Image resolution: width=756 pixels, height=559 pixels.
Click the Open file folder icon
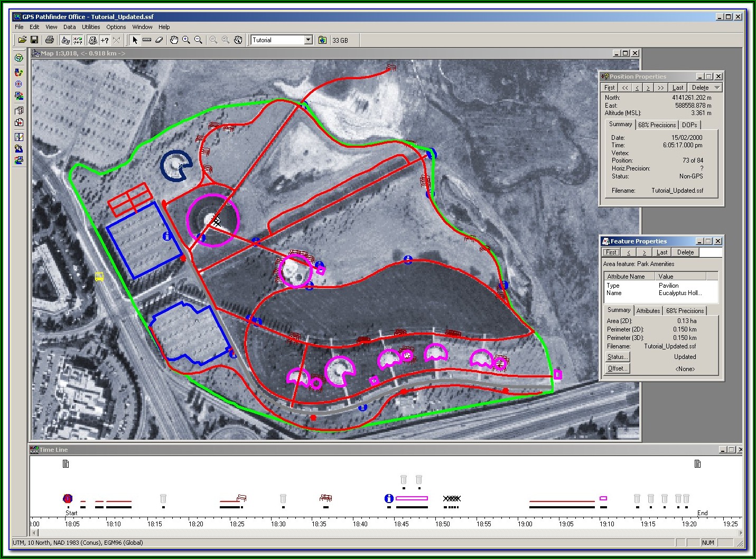22,40
